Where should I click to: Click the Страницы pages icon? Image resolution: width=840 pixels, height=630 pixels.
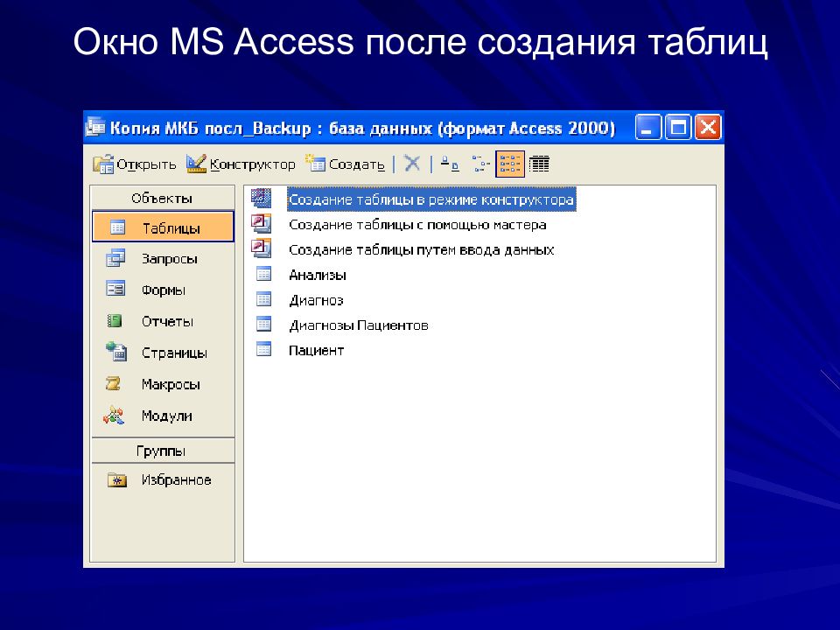(x=116, y=352)
